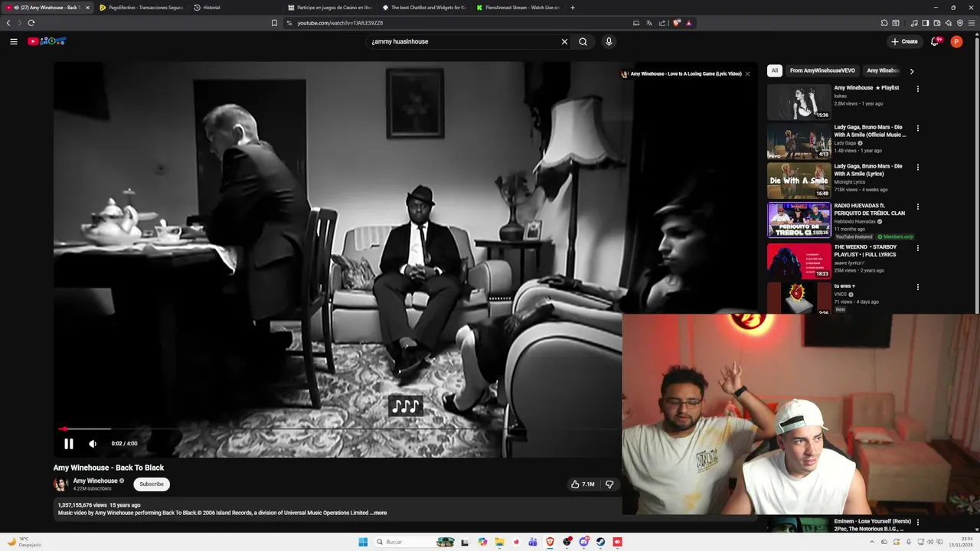Reload the browser page
This screenshot has width=980, height=551.
click(31, 23)
